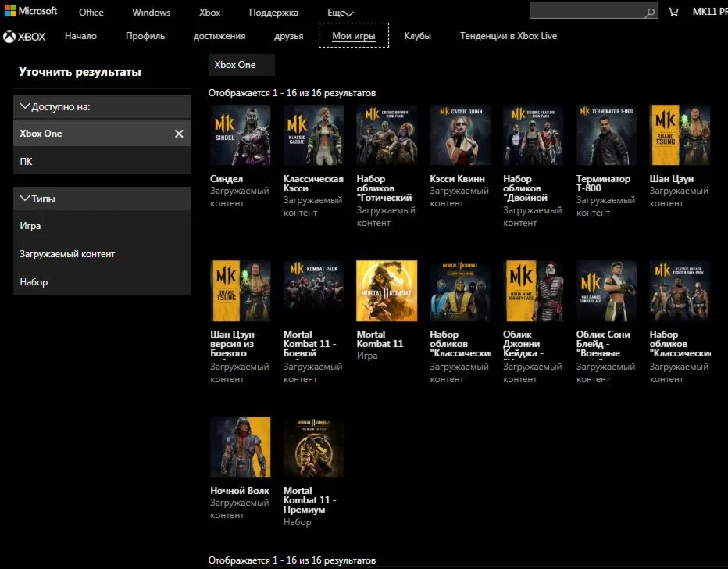Open the shopping cart icon
728x569 pixels.
pyautogui.click(x=673, y=12)
